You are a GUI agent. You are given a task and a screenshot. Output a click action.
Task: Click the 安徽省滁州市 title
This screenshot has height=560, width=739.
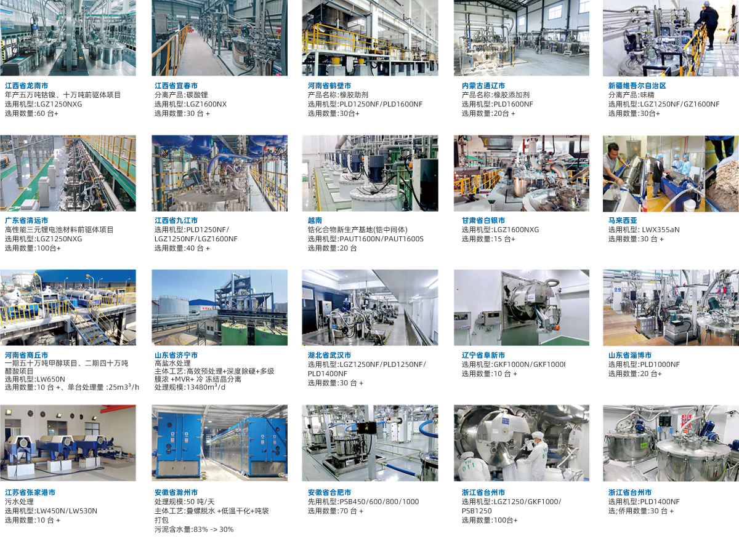[176, 492]
